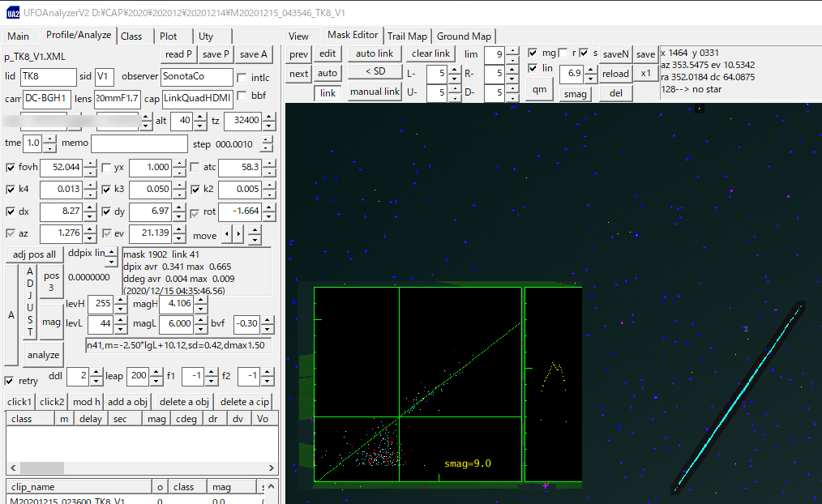The image size is (822, 504).
Task: Open the Plot tab
Action: (x=169, y=36)
